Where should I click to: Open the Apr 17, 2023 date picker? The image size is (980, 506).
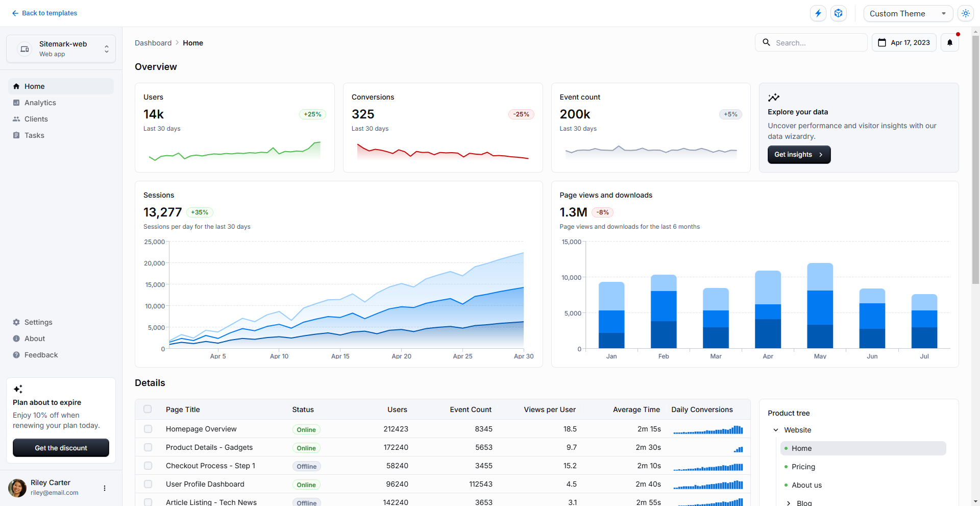tap(904, 42)
